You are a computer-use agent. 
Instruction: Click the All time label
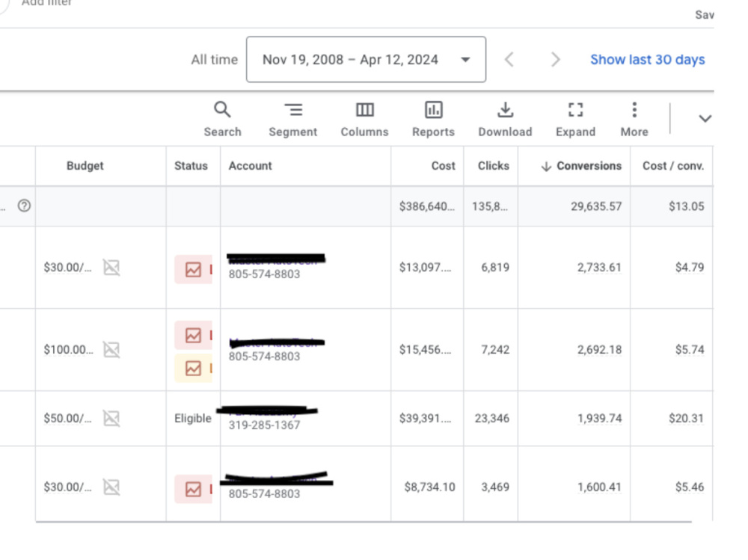pyautogui.click(x=214, y=60)
